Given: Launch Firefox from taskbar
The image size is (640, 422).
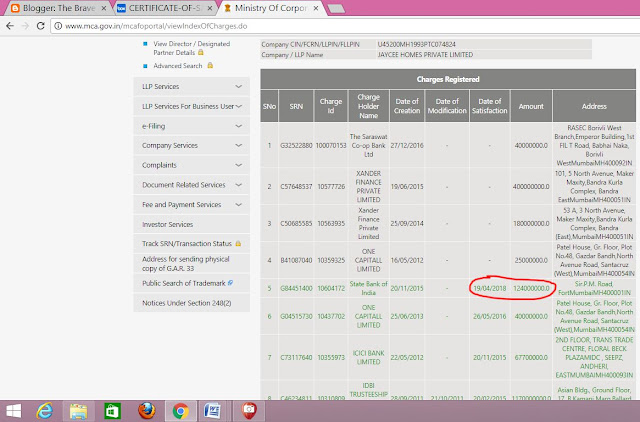Looking at the screenshot, I should (x=147, y=411).
